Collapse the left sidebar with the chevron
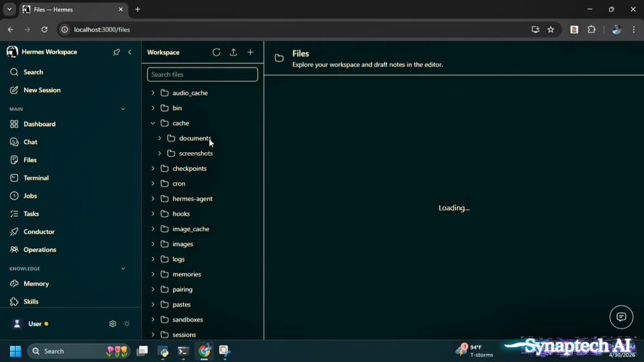644x362 pixels. coord(129,52)
